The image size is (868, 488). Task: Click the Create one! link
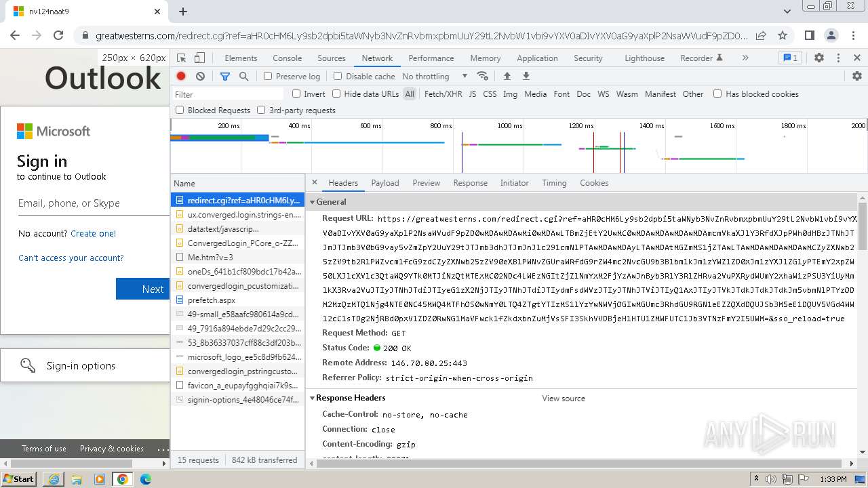click(94, 233)
